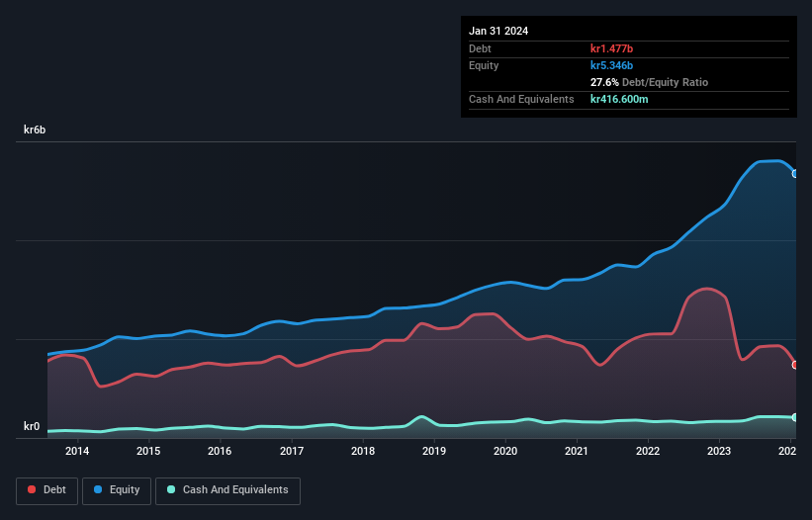
Task: Toggle the Debt series legend button
Action: click(47, 490)
